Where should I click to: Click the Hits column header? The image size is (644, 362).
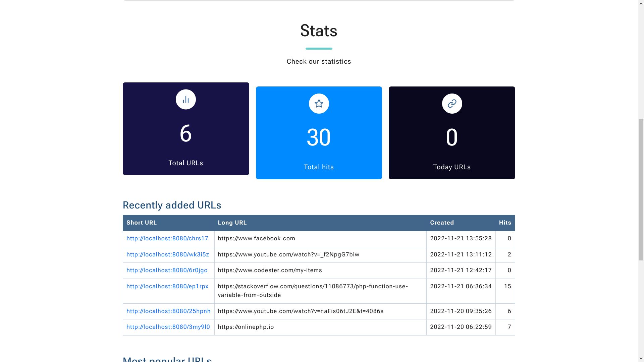pyautogui.click(x=505, y=223)
